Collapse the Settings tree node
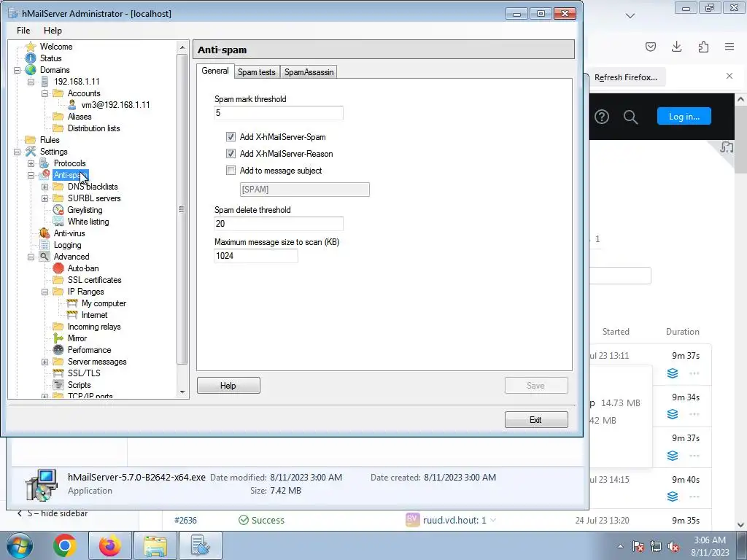This screenshot has height=560, width=747. (18, 152)
